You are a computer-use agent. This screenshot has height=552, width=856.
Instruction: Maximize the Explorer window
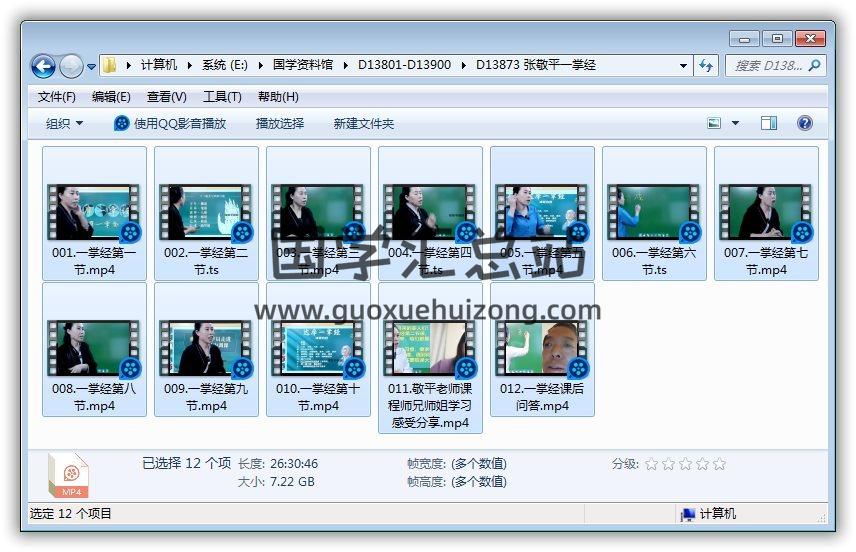pos(777,39)
